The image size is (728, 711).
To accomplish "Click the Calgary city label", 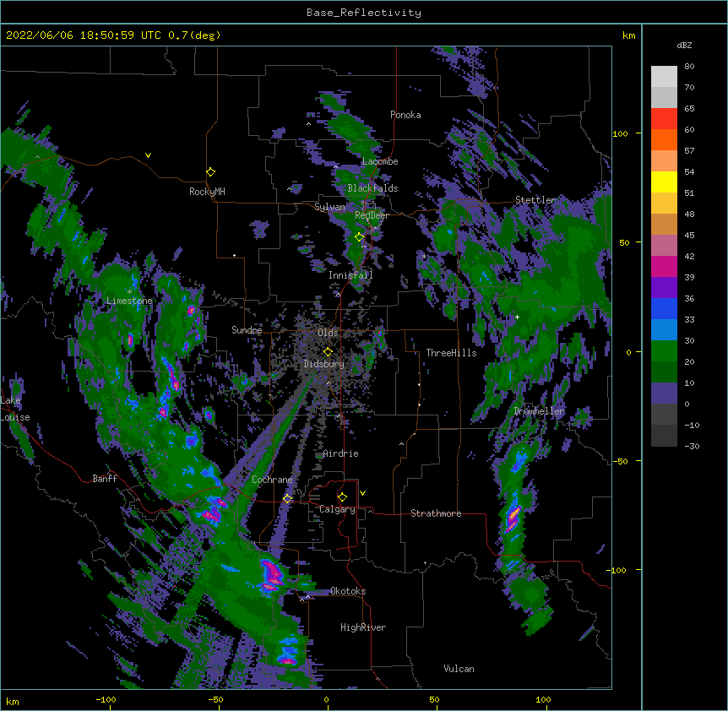I will (337, 509).
